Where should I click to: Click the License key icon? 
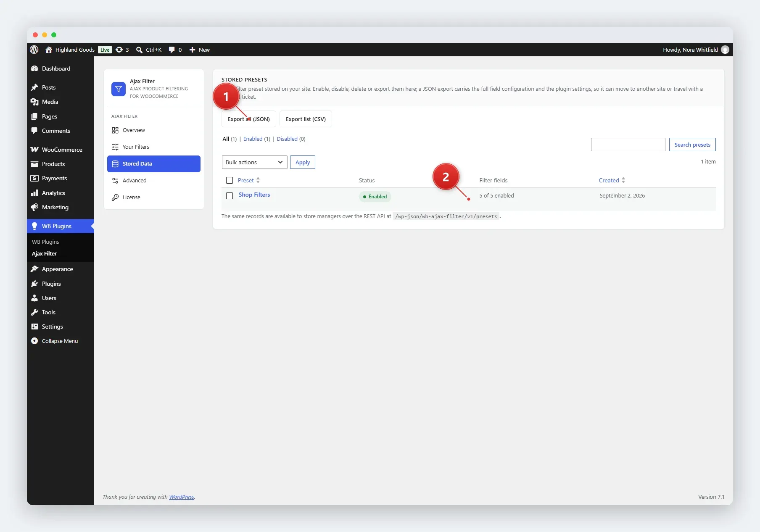tap(115, 198)
